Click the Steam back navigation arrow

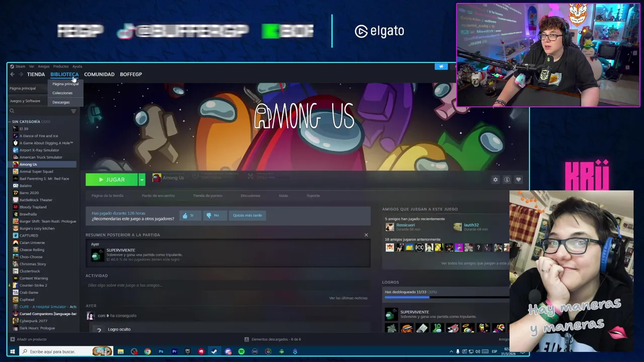coord(13,74)
